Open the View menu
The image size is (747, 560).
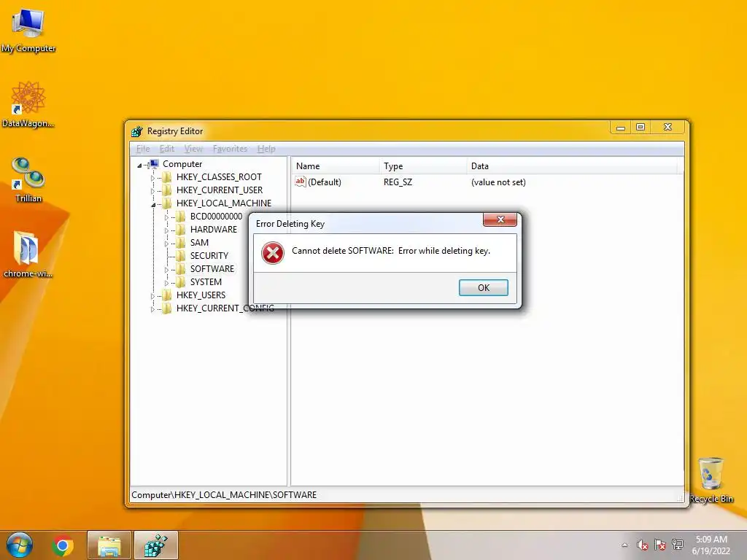click(193, 149)
